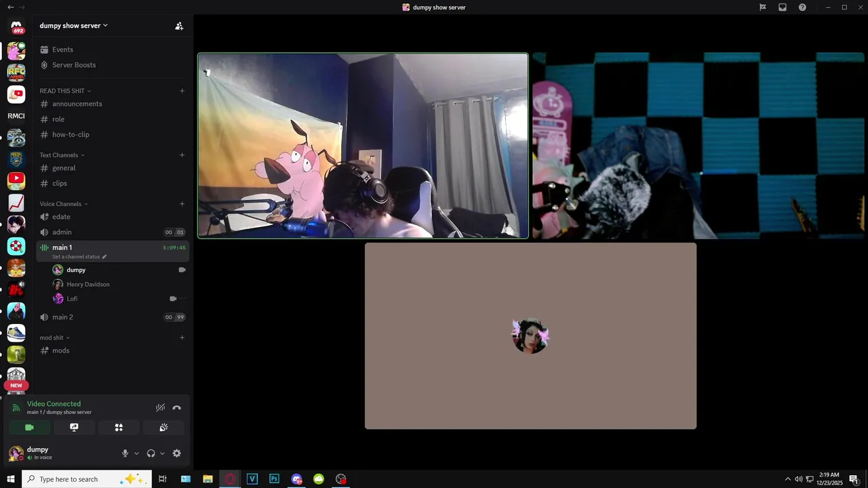Click the voice connection signal icon

click(x=16, y=408)
